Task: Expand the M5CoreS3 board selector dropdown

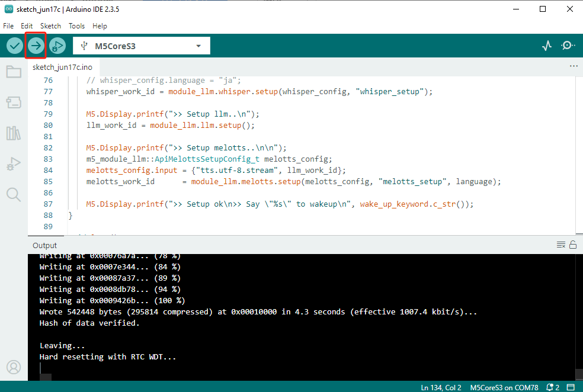Action: point(141,46)
